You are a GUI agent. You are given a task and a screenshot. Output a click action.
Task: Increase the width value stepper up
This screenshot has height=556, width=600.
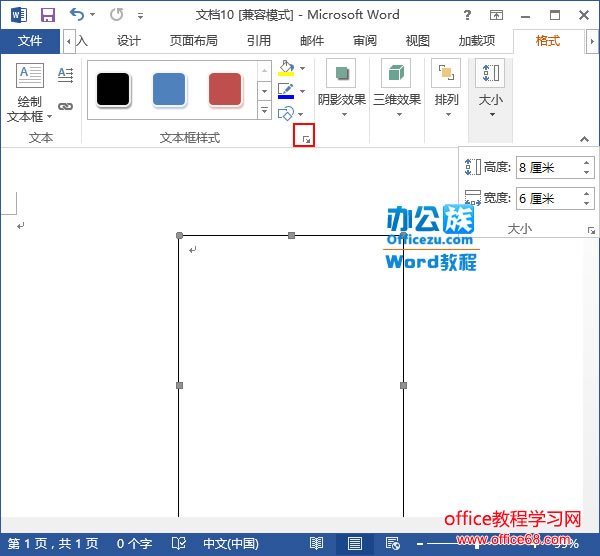(587, 193)
